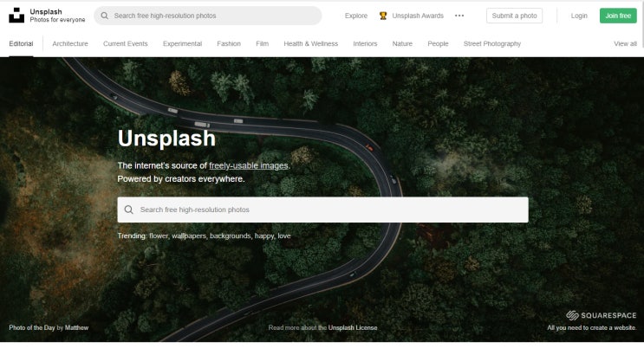Open photographer Matthew's profile
The width and height of the screenshot is (644, 355).
click(76, 327)
